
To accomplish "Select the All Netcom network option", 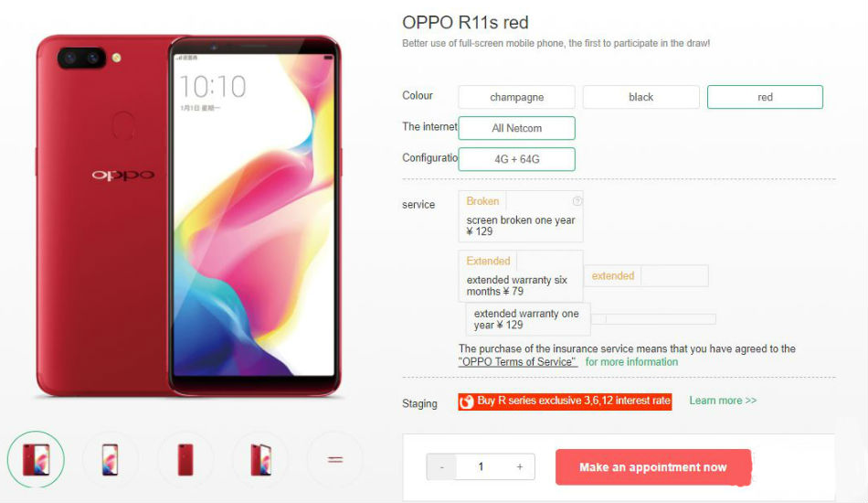I will tap(516, 128).
